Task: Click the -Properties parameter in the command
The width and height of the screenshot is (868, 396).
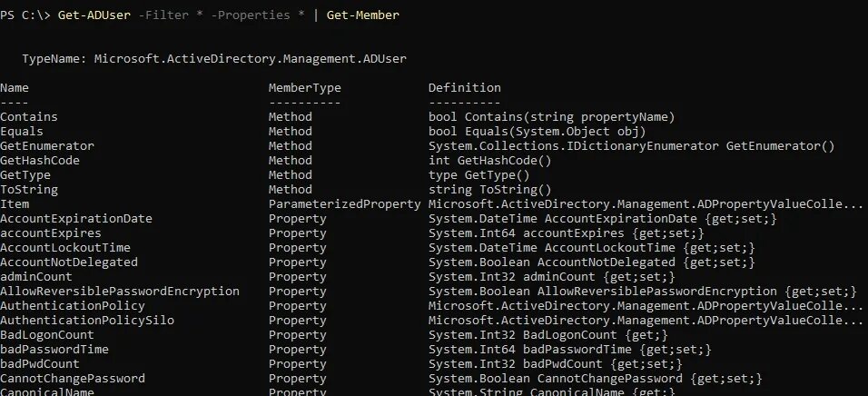Action: (x=251, y=15)
